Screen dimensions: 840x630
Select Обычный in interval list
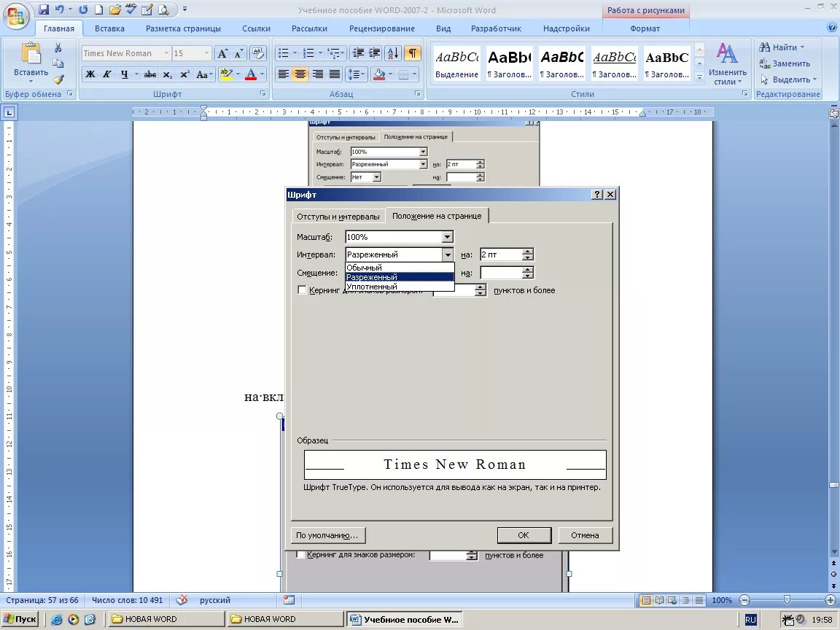[x=400, y=268]
